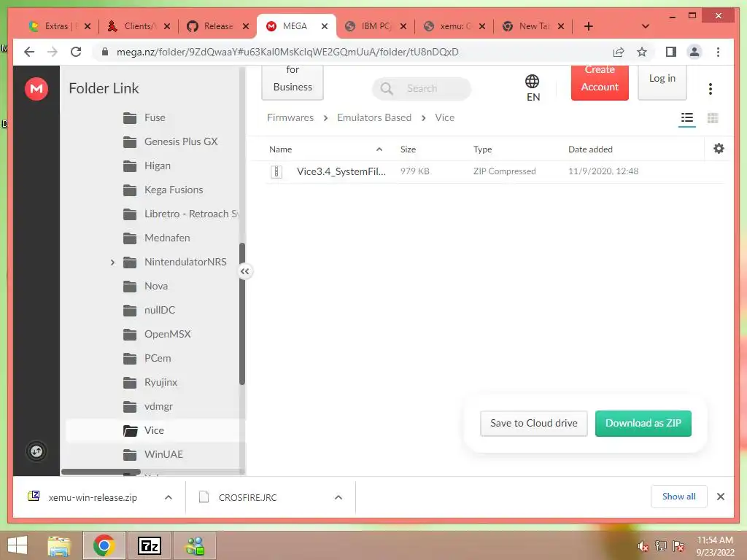
Task: View site security lock icon
Action: (105, 52)
